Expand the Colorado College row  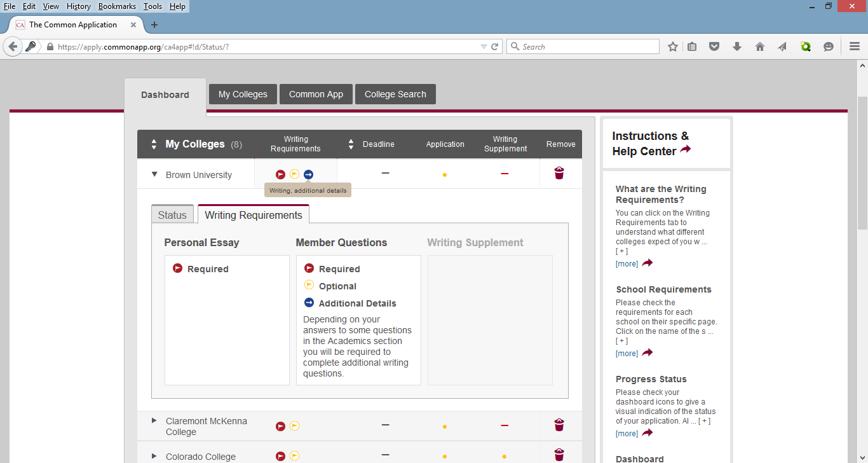[154, 456]
